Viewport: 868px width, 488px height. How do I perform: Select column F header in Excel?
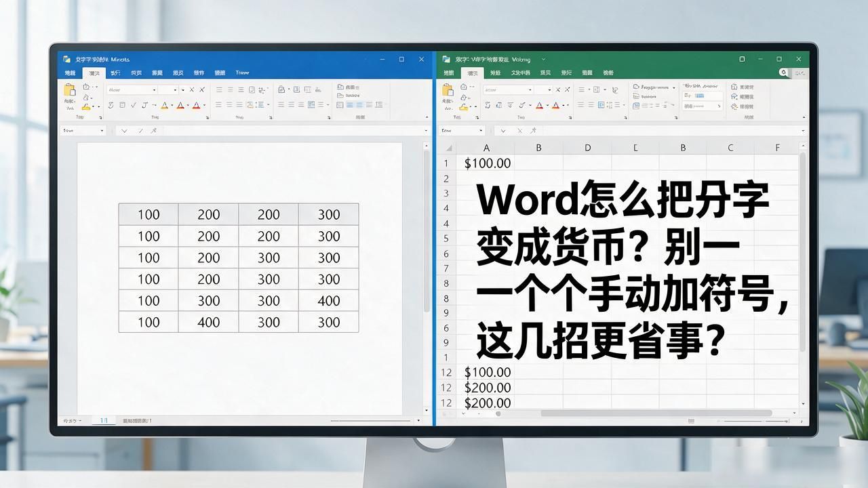[777, 148]
